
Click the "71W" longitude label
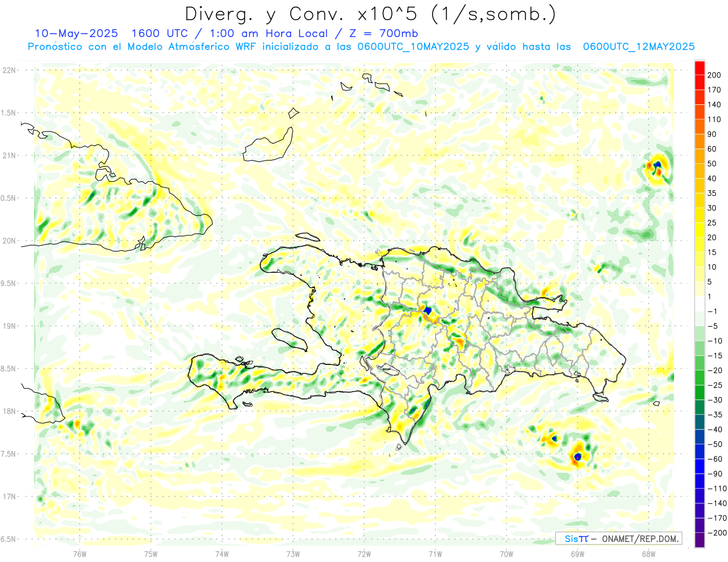point(435,554)
